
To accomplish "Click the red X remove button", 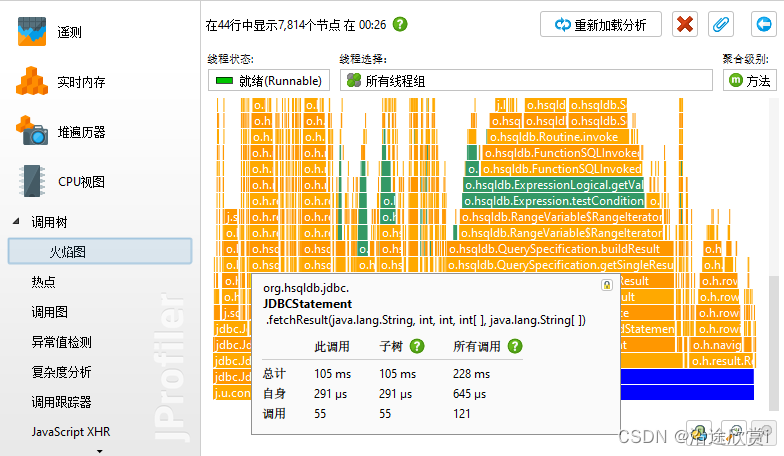I will (x=684, y=24).
